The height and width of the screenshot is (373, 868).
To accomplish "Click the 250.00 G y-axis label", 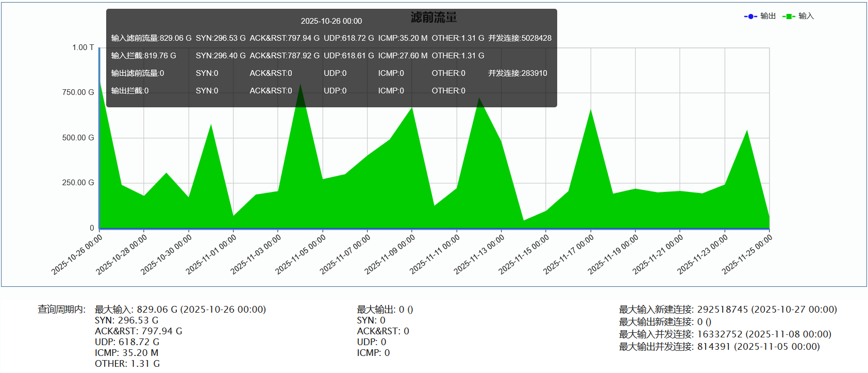I will [78, 183].
